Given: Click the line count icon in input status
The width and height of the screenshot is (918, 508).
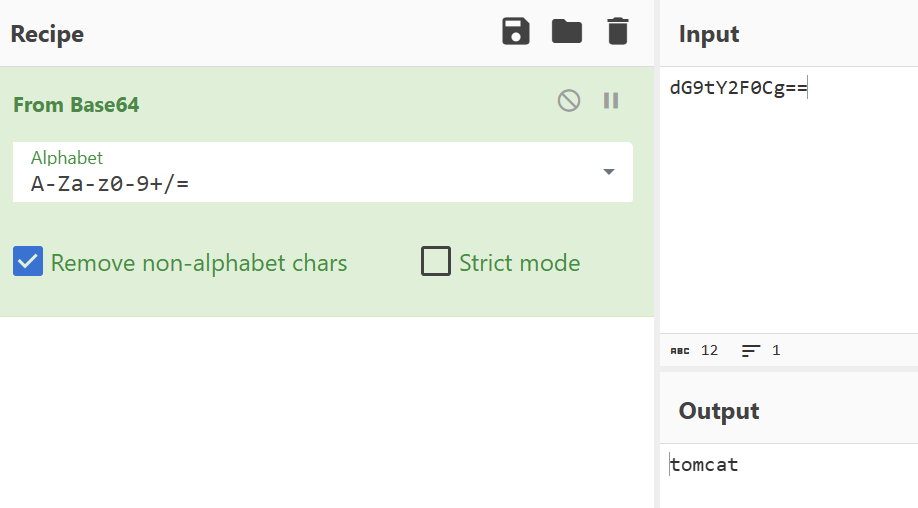Looking at the screenshot, I should pyautogui.click(x=751, y=351).
